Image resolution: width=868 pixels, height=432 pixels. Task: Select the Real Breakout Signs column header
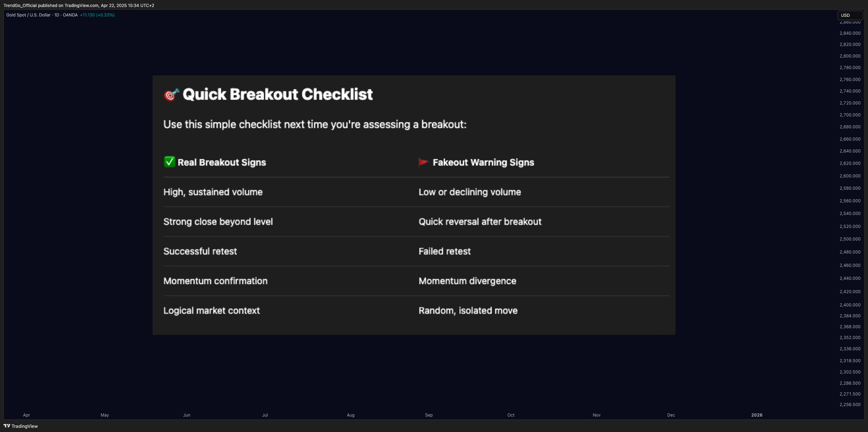(x=222, y=162)
